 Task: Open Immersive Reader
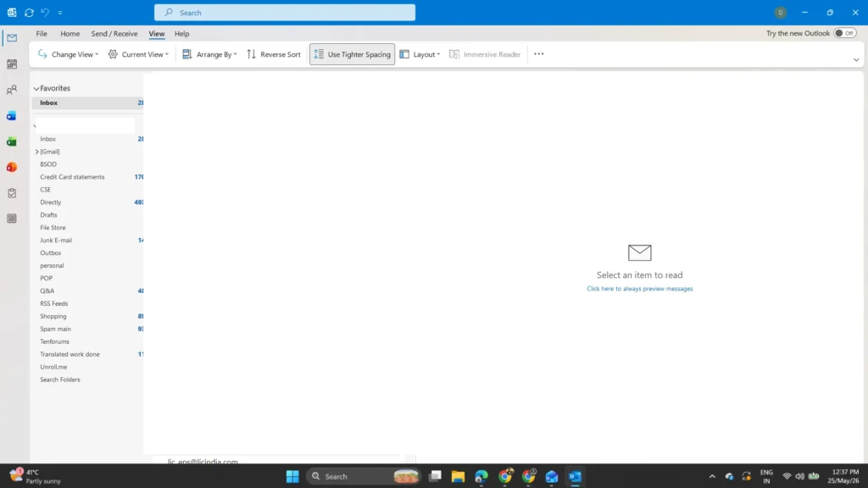tap(485, 54)
